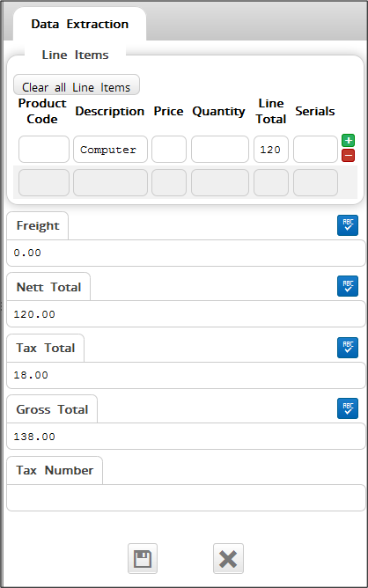Click the empty Serials field in first row

point(315,150)
